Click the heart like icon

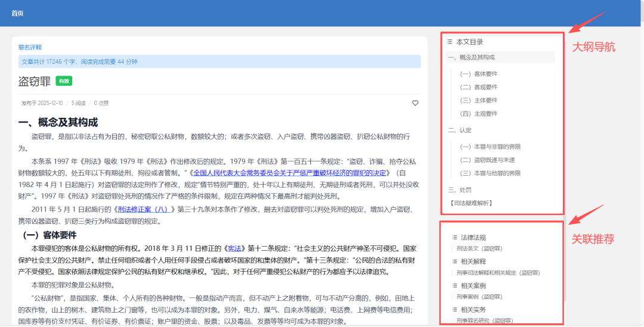[415, 103]
